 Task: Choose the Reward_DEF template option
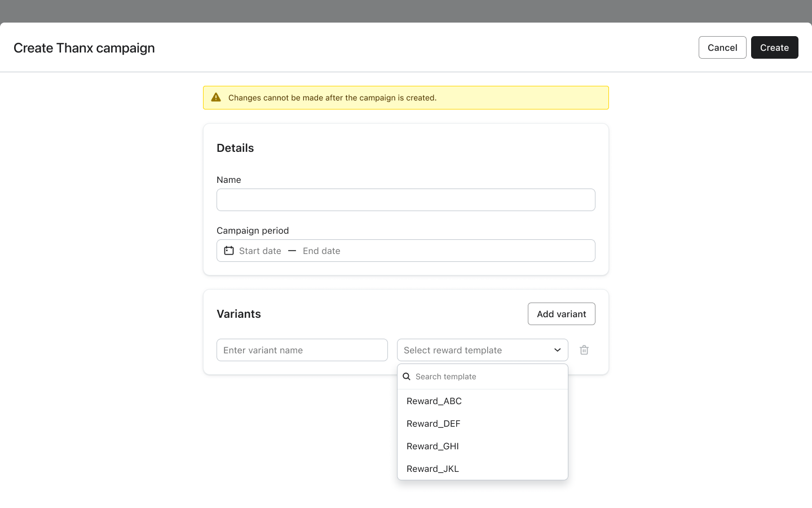pyautogui.click(x=434, y=423)
